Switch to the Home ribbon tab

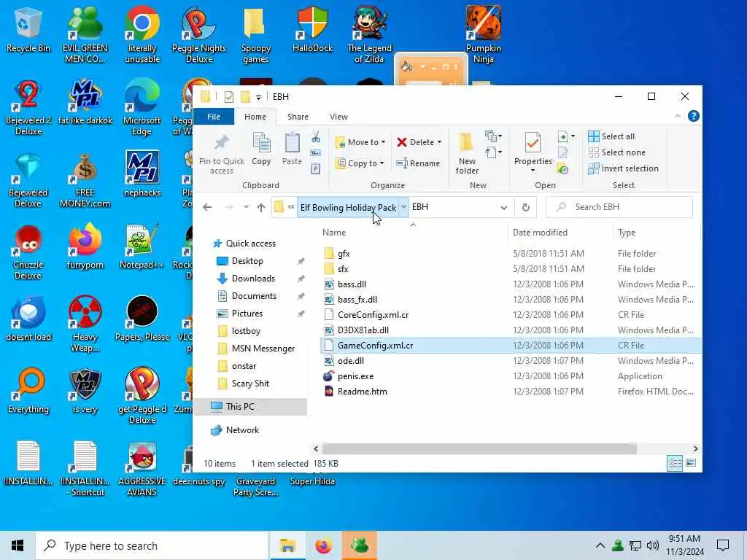[255, 117]
